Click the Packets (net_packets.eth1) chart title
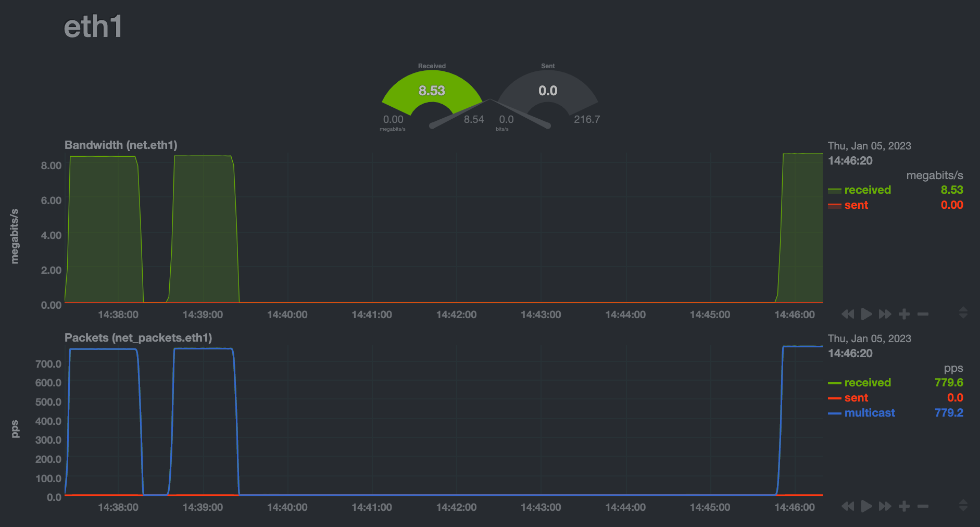Viewport: 980px width, 527px height. pyautogui.click(x=138, y=338)
